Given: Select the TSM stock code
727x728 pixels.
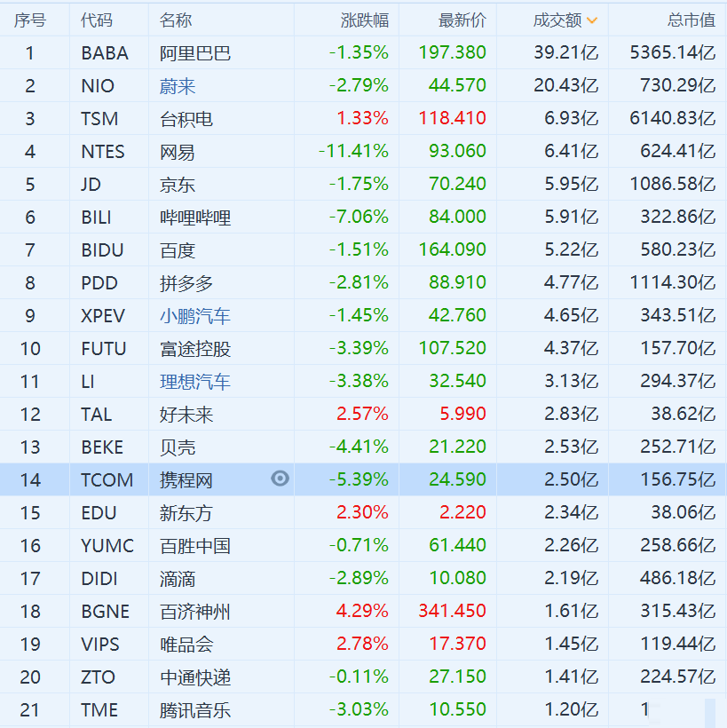Looking at the screenshot, I should [x=99, y=119].
